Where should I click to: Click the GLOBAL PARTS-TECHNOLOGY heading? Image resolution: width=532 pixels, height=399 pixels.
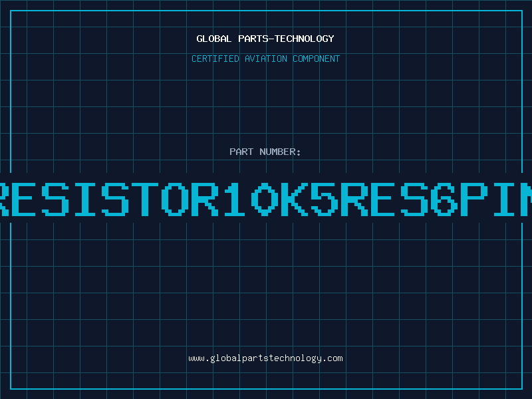[265, 39]
